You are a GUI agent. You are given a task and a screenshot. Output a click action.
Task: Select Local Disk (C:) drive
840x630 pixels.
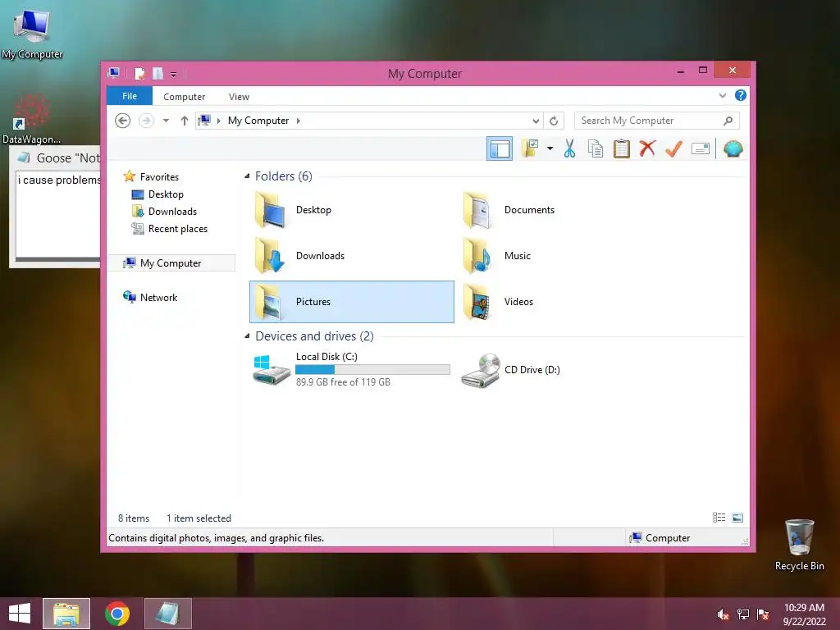pyautogui.click(x=351, y=370)
